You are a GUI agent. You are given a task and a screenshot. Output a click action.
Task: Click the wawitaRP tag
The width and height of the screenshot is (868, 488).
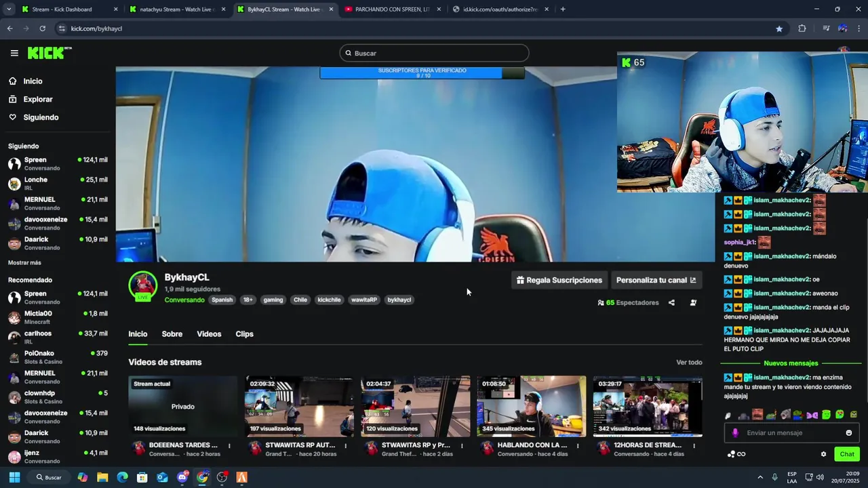[364, 300]
